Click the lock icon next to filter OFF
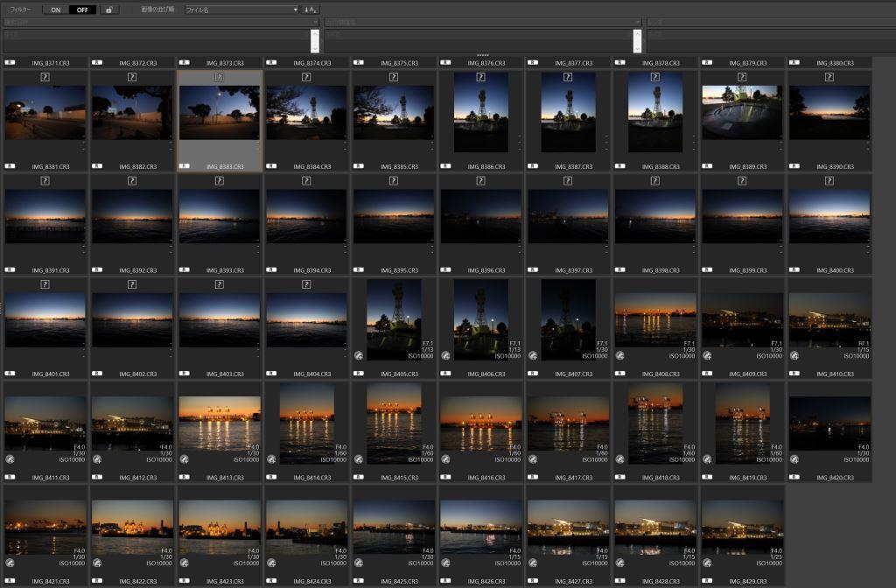896x588 pixels. tap(108, 10)
